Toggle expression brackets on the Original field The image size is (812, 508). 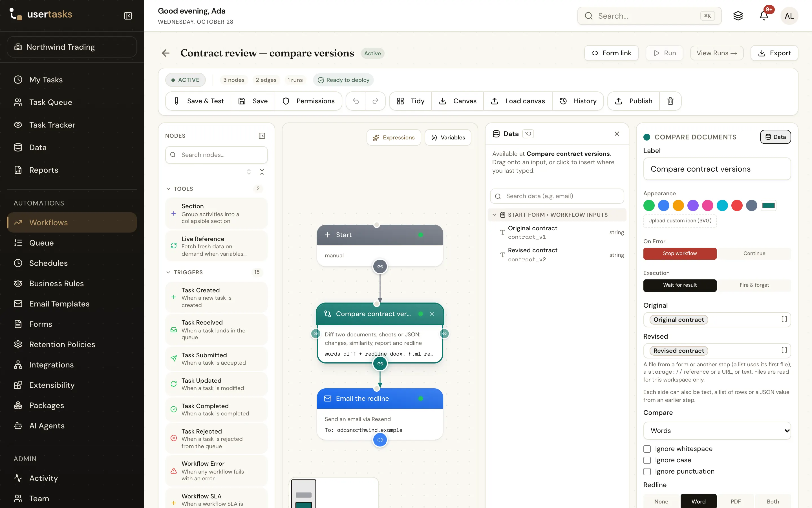pyautogui.click(x=784, y=319)
